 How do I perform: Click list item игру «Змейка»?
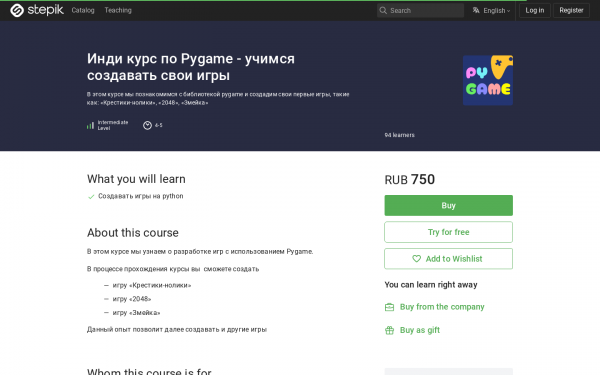[136, 313]
